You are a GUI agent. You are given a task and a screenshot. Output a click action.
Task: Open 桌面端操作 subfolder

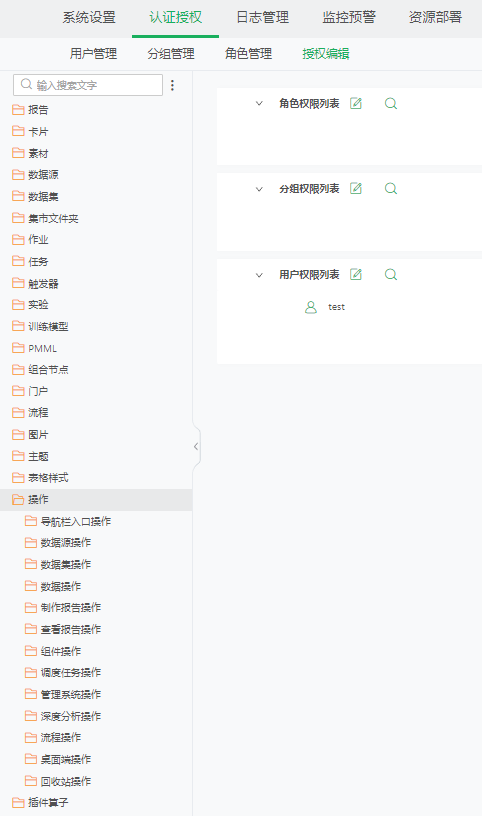click(66, 759)
